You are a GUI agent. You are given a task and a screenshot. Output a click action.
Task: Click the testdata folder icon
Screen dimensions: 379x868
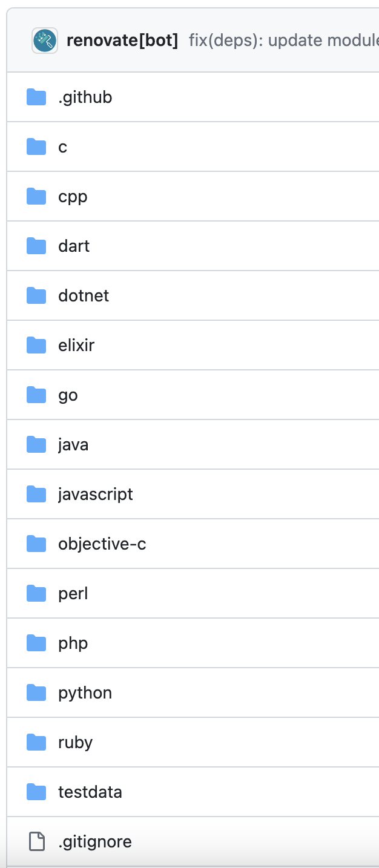36,792
